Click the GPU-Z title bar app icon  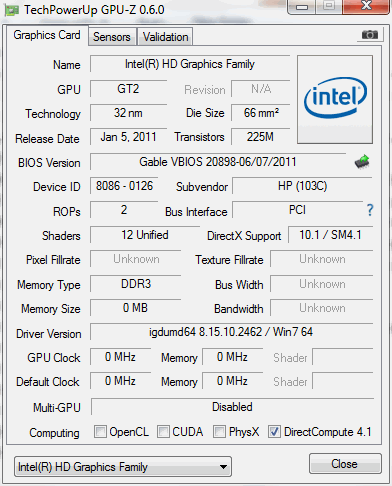point(12,11)
